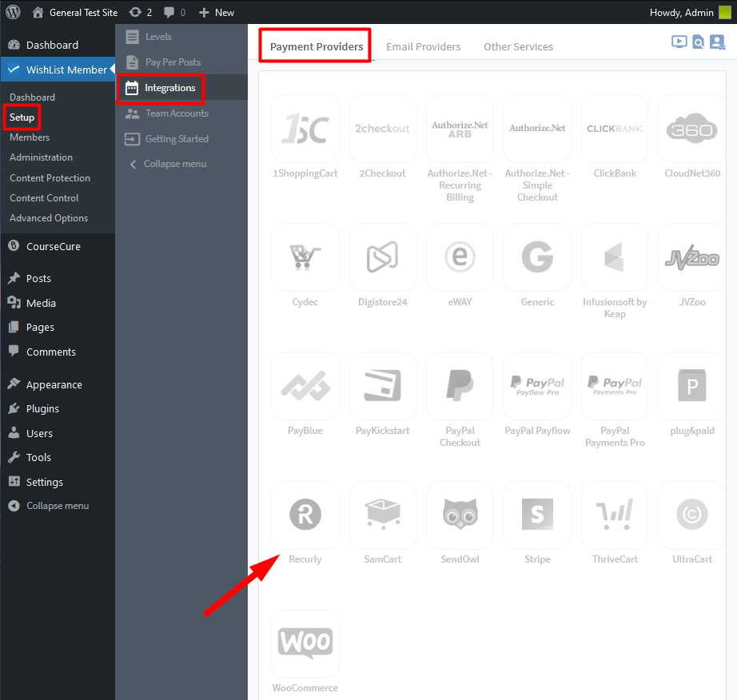Open the WordPress Dashboard menu
This screenshot has height=700, width=737.
pyautogui.click(x=58, y=45)
